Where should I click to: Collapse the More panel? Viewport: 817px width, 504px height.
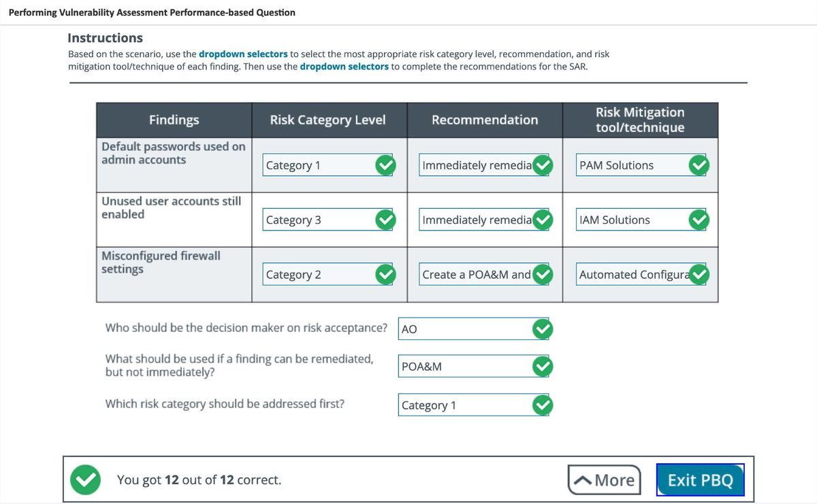pyautogui.click(x=604, y=480)
